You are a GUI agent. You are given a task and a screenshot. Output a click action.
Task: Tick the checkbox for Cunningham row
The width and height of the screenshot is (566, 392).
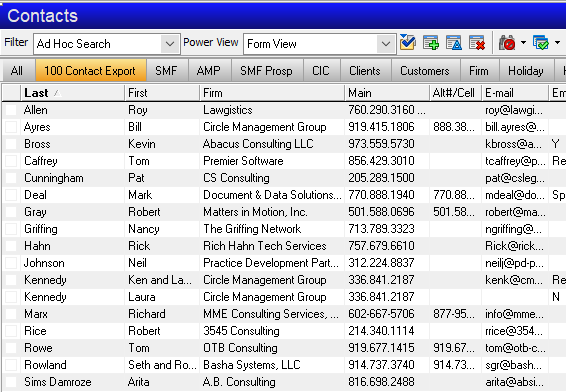click(x=12, y=178)
